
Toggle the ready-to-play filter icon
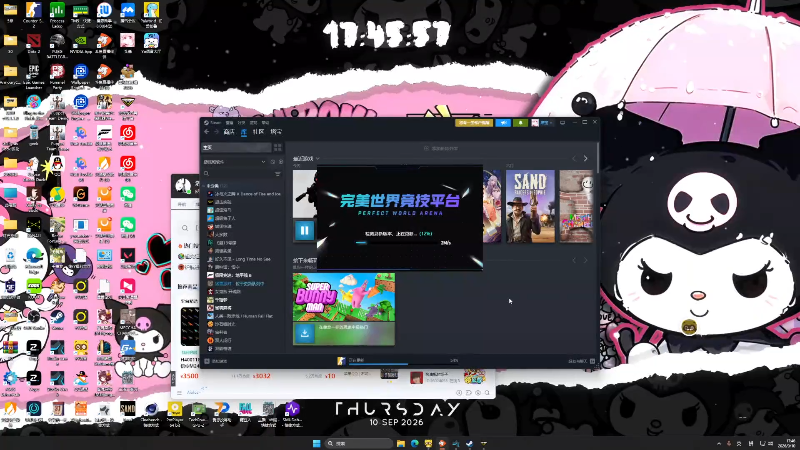coord(281,162)
